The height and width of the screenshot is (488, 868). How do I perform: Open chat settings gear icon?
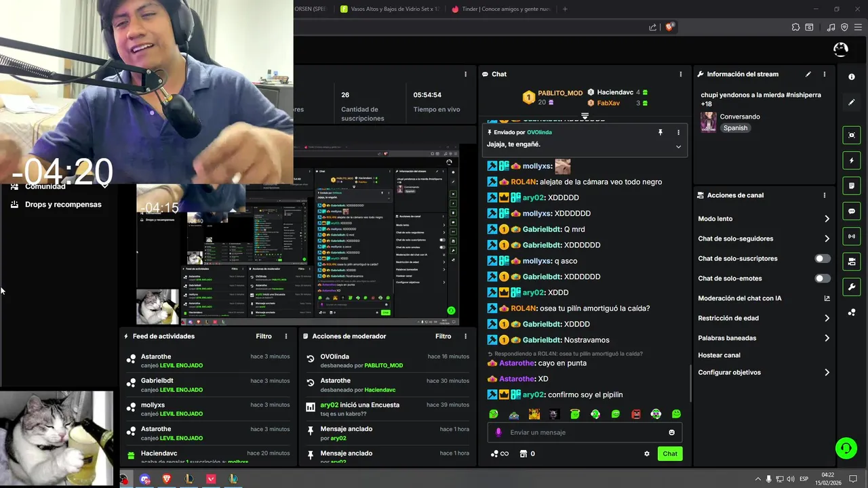[646, 453]
